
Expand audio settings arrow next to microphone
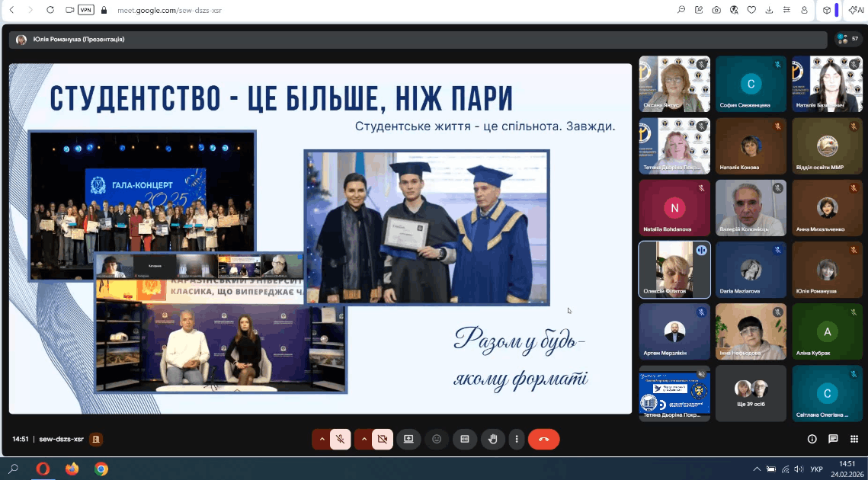point(322,439)
